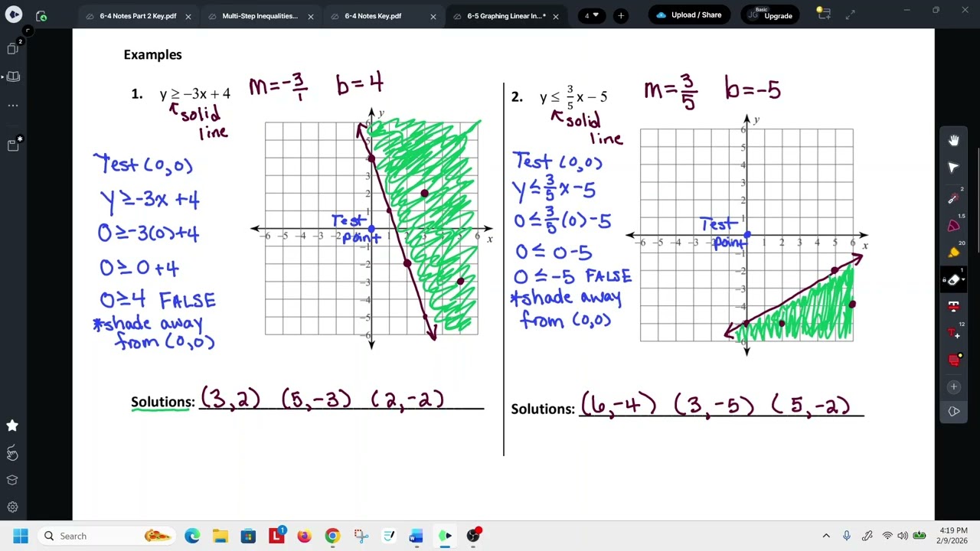The width and height of the screenshot is (980, 551).
Task: Click the microphone tray icon
Action: coord(847,536)
